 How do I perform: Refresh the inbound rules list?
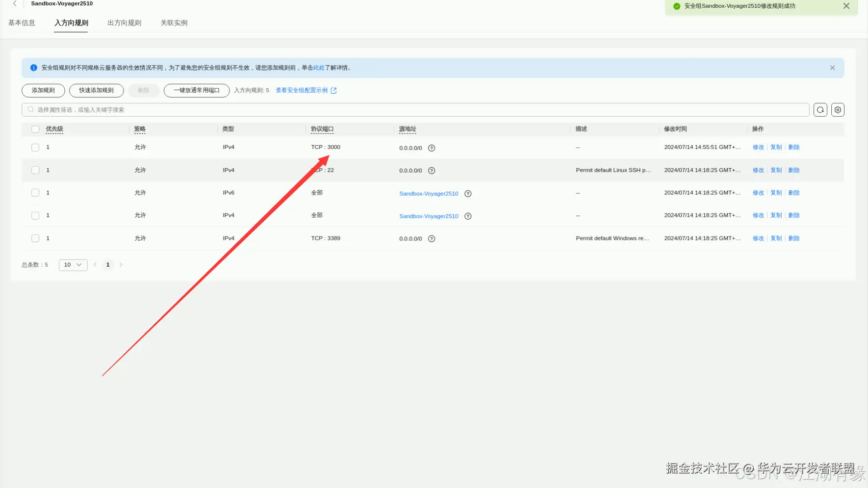coord(820,110)
